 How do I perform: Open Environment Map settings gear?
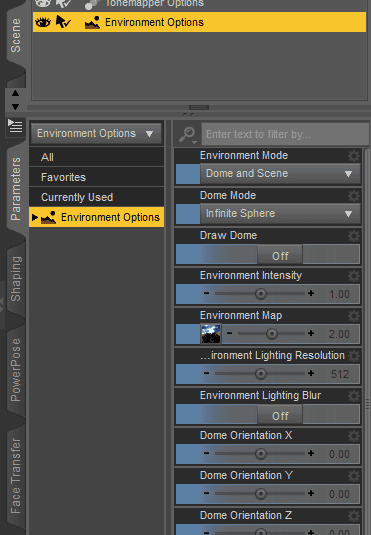[x=354, y=316]
